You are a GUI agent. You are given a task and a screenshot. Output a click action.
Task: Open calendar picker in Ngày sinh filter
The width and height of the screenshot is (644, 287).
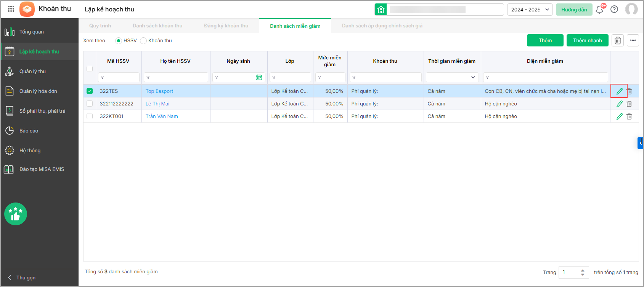tap(259, 77)
